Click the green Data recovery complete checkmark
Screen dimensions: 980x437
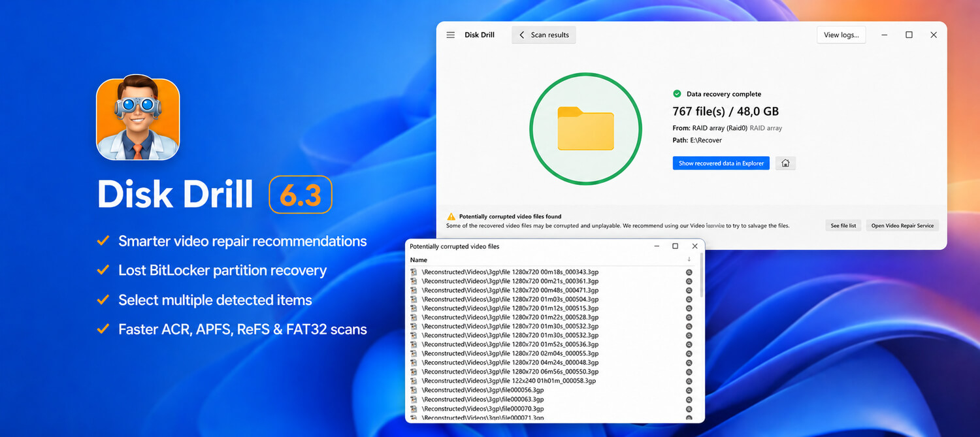[677, 94]
